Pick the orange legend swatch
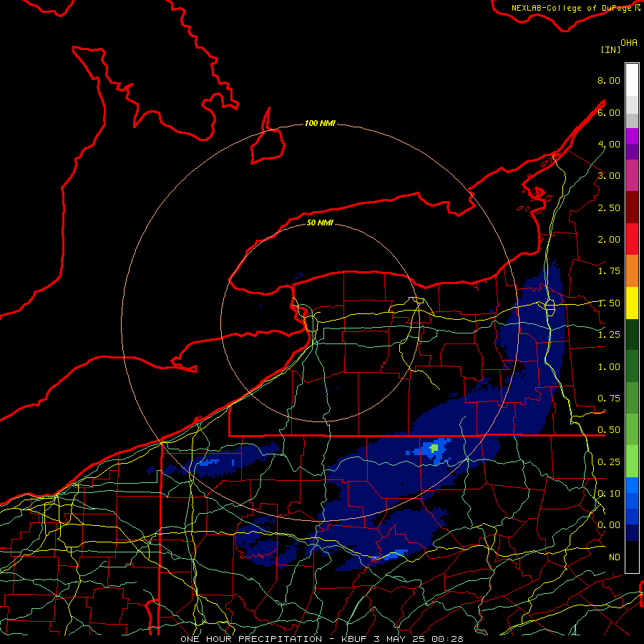644x644 pixels. [632, 271]
